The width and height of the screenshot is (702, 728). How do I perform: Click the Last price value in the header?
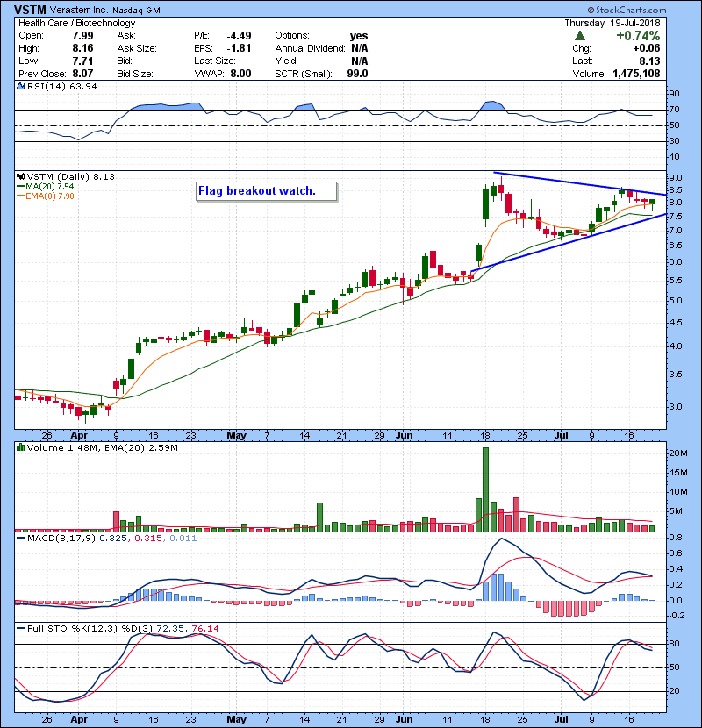649,61
